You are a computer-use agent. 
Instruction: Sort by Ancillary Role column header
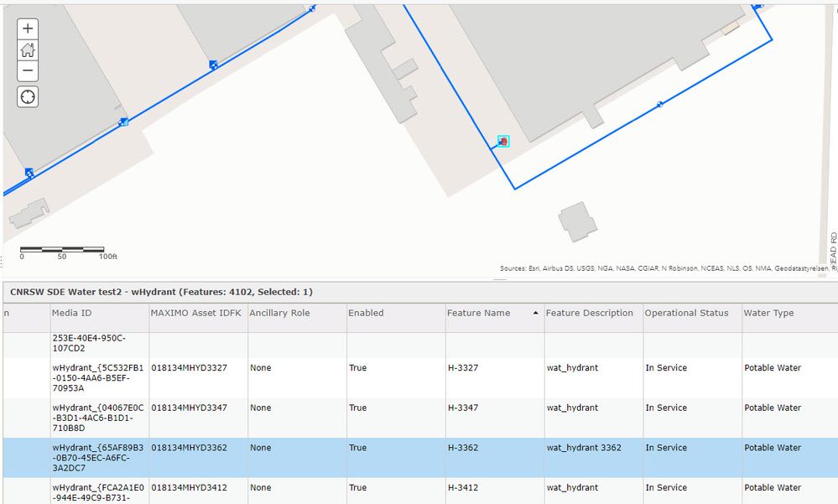[279, 313]
